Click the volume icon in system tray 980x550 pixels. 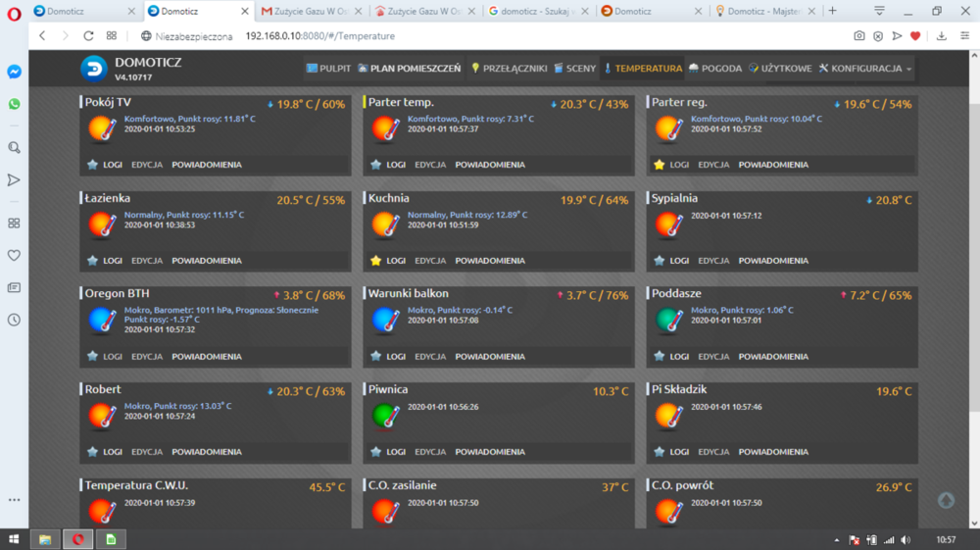pyautogui.click(x=906, y=540)
